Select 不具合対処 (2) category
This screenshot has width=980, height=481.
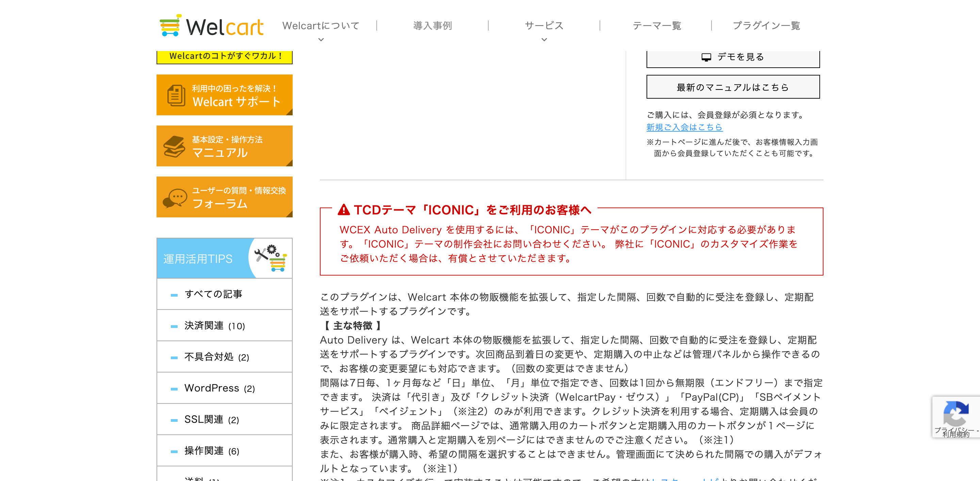(225, 356)
